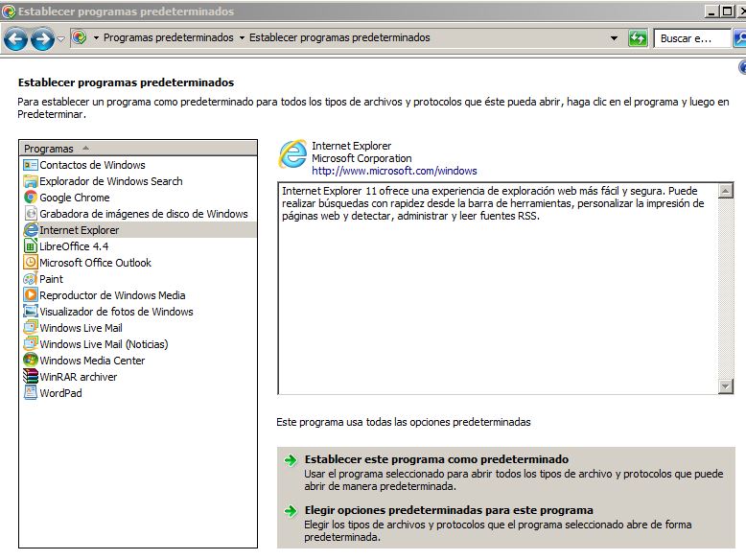Click the Control Panel icon in address bar
This screenshot has height=560, width=746.
[79, 37]
